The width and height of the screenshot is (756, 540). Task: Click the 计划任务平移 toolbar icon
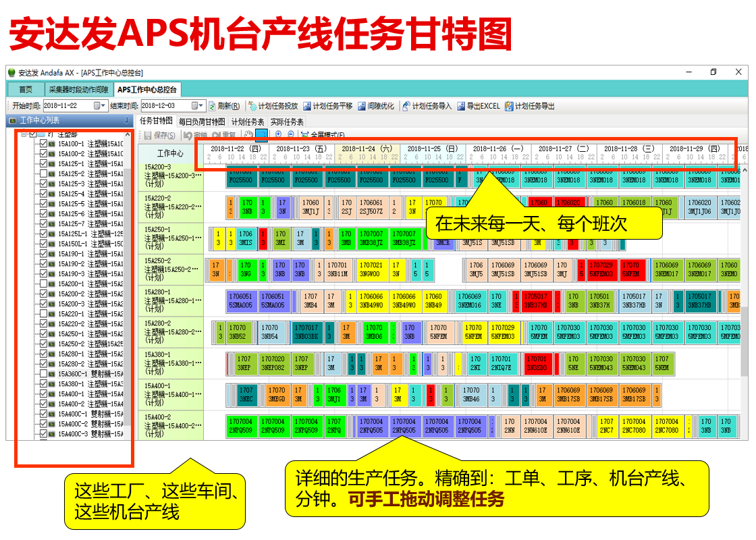(x=307, y=106)
